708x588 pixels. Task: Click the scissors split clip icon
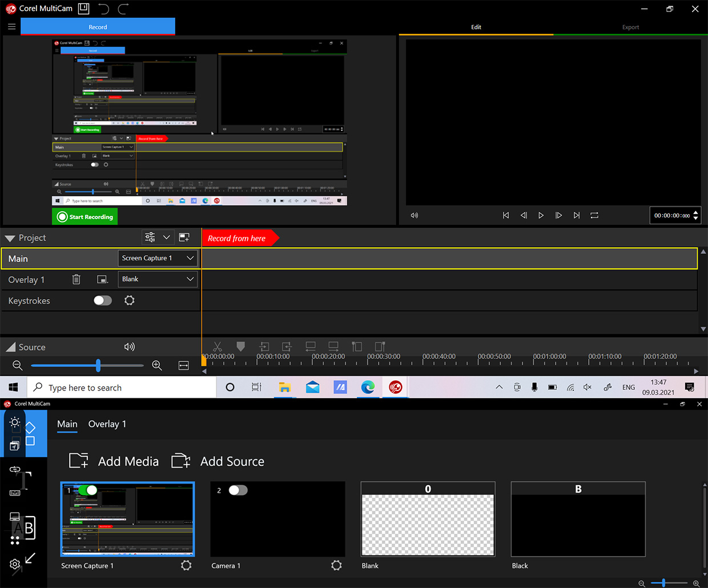click(217, 347)
